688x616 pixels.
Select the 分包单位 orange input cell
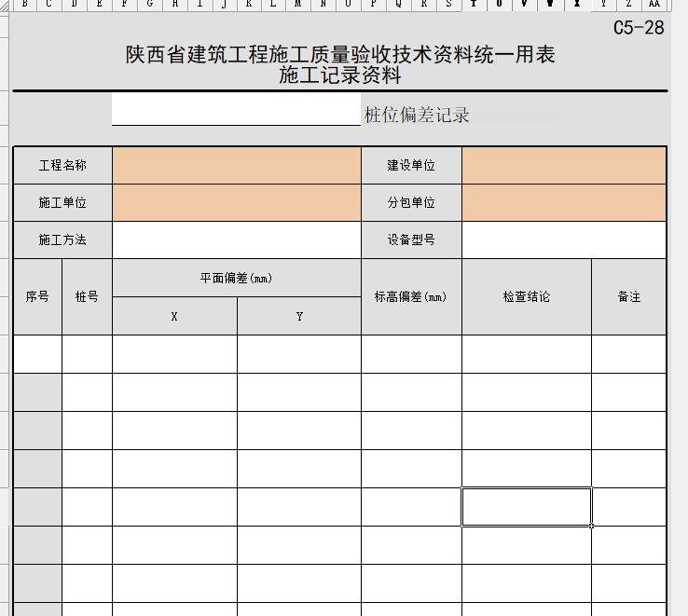click(x=564, y=202)
